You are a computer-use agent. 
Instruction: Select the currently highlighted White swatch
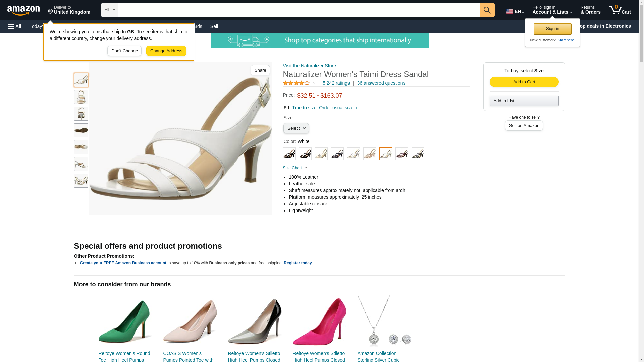[x=386, y=154]
